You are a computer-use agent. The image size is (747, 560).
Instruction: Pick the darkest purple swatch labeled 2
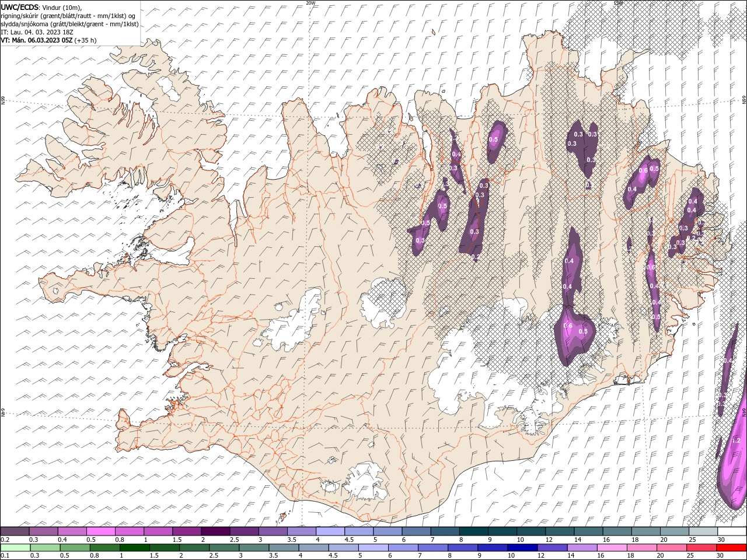click(215, 531)
